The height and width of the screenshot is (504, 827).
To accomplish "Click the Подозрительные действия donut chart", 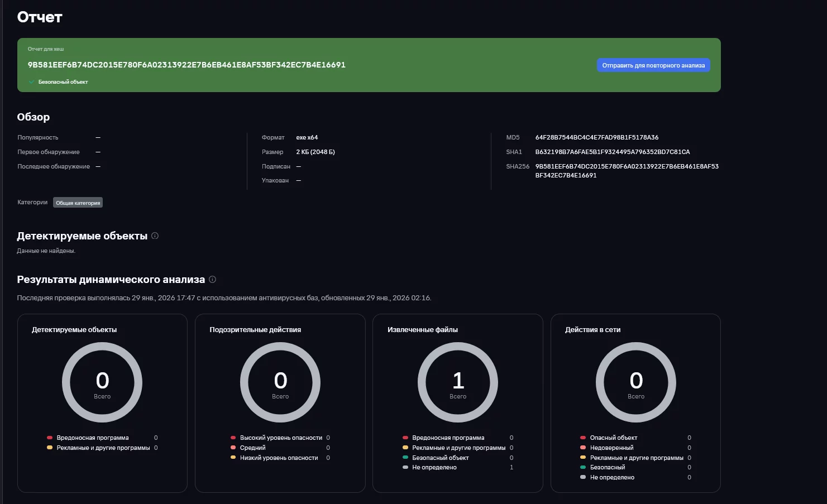I will [x=280, y=382].
